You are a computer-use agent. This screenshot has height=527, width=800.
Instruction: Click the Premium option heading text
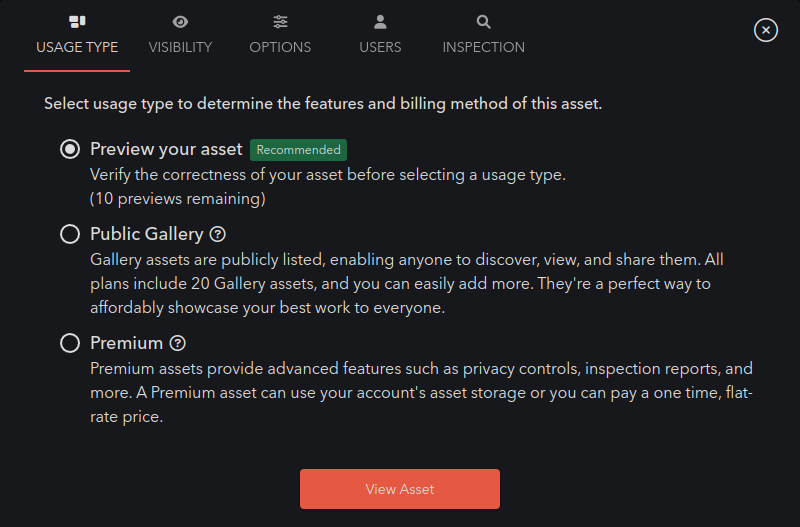(x=127, y=343)
